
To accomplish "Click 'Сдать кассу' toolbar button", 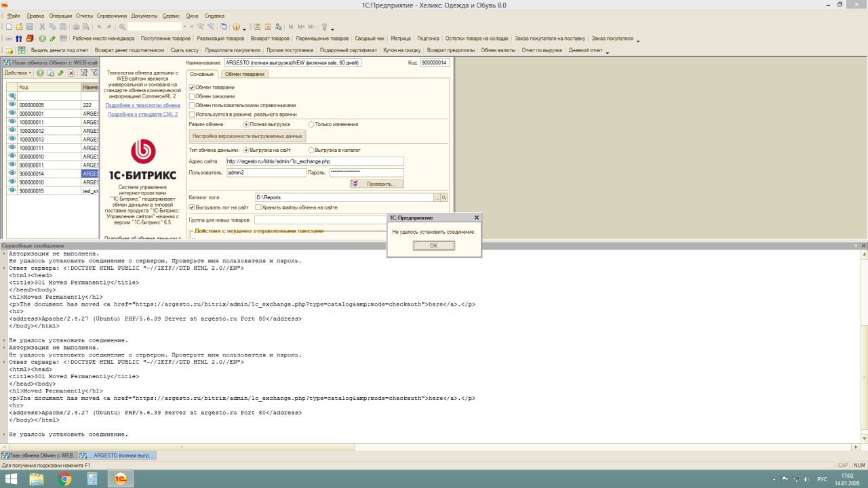I will tap(184, 50).
